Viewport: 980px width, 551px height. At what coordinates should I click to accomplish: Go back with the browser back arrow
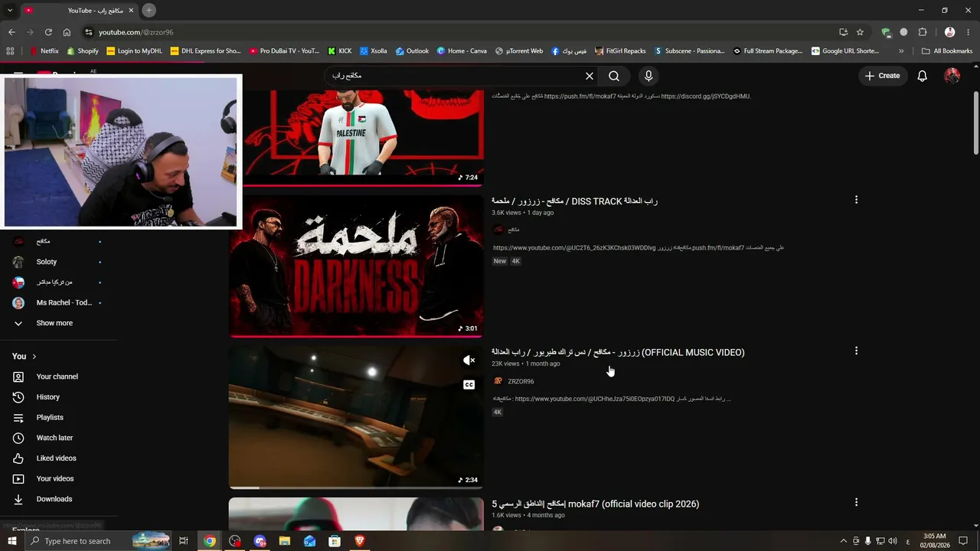(11, 32)
